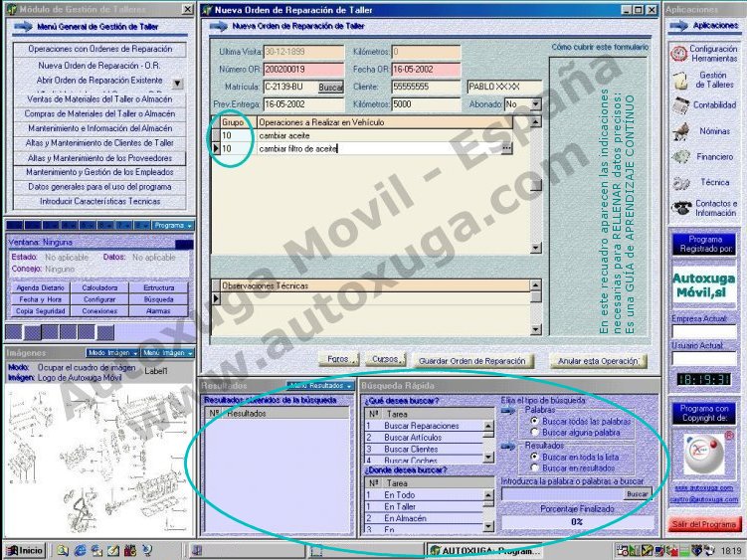Click the AUTOXUGA Program taskbar button
Viewport: 747px width, 560px height.
coord(485,551)
